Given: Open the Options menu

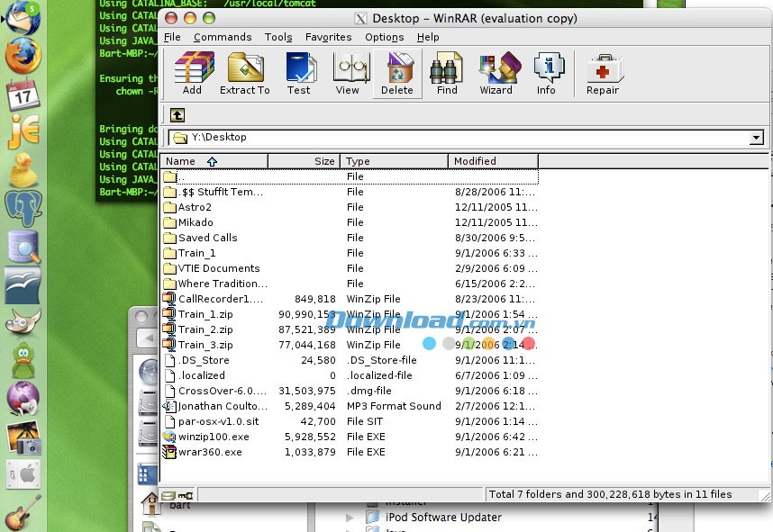Looking at the screenshot, I should pyautogui.click(x=384, y=37).
